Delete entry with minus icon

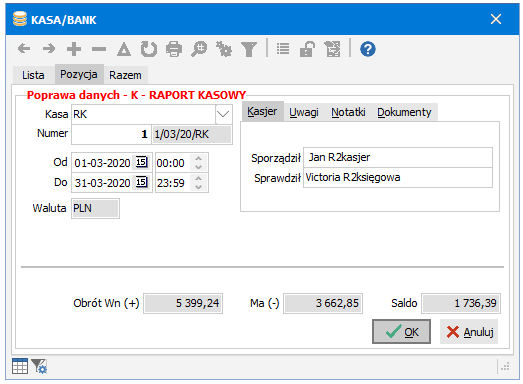pyautogui.click(x=99, y=49)
